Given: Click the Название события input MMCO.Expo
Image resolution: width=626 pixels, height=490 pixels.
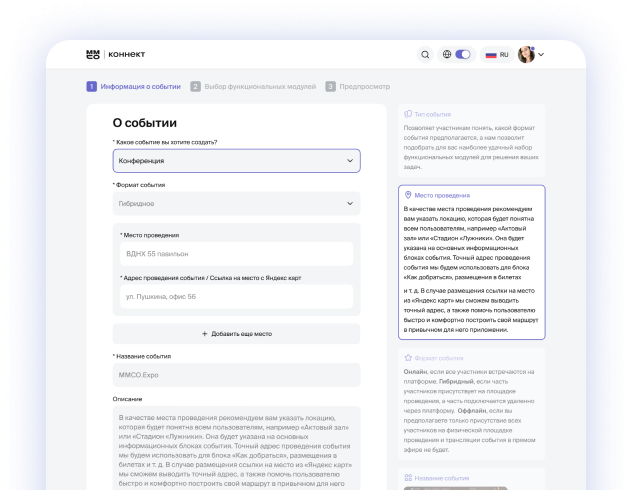Looking at the screenshot, I should coord(236,375).
